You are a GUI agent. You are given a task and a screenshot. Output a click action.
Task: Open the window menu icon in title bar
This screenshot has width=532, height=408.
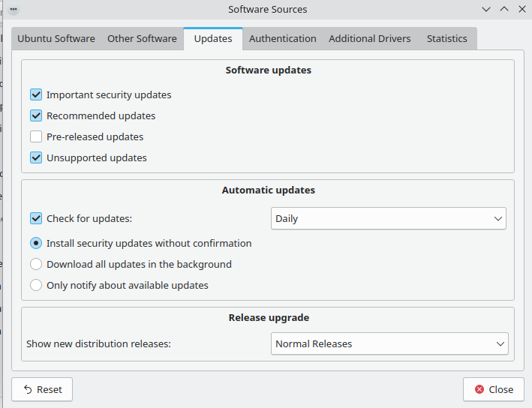(x=14, y=9)
